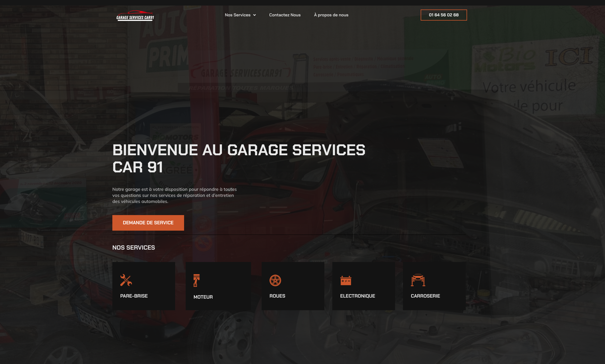Open the CARROSERIE service label
This screenshot has height=364, width=605.
[x=425, y=296]
